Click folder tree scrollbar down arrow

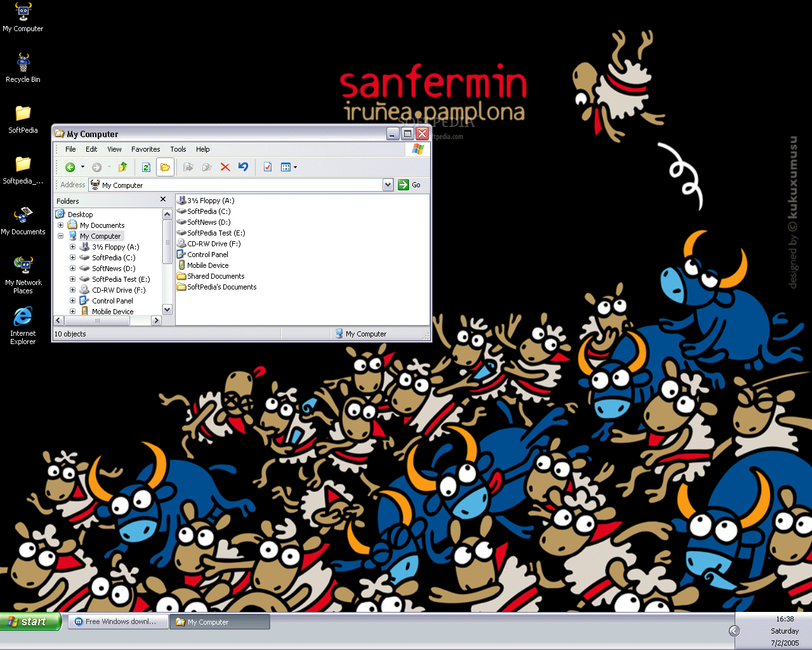(167, 310)
